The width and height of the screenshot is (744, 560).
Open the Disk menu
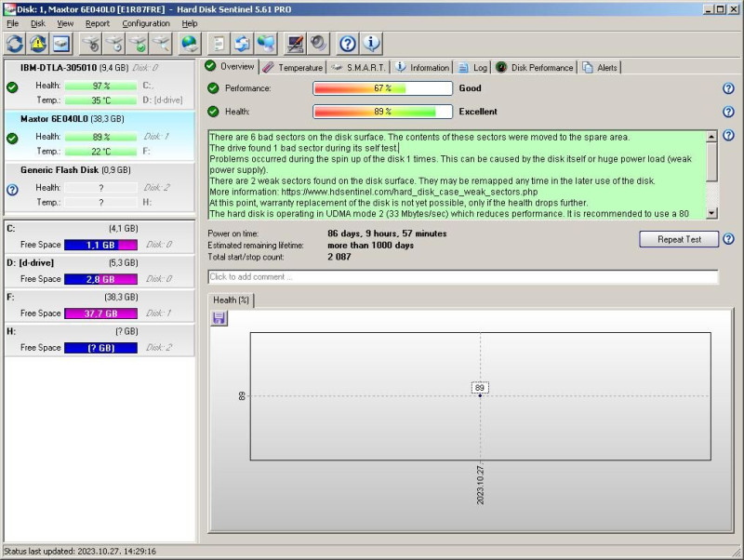pos(38,23)
